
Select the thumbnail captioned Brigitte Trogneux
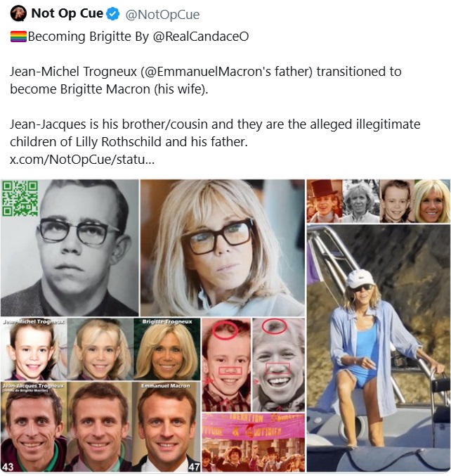pos(167,349)
